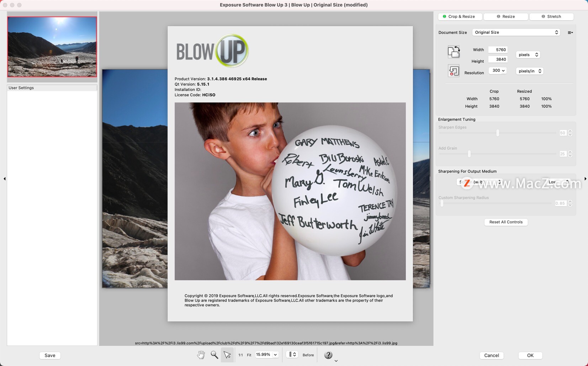Image resolution: width=588 pixels, height=366 pixels.
Task: Click the Add Grain stepper arrows
Action: tap(570, 154)
